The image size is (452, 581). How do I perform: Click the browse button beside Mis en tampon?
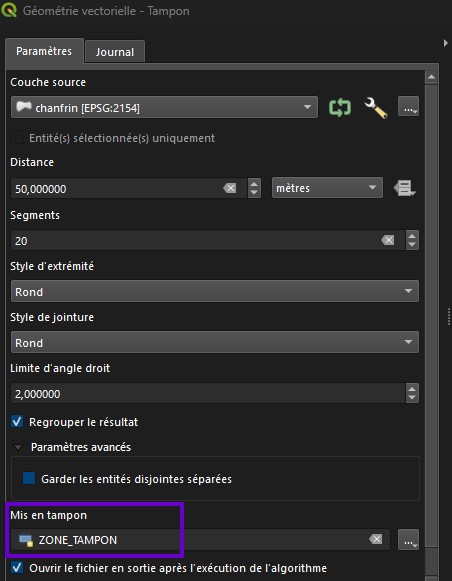click(x=408, y=540)
